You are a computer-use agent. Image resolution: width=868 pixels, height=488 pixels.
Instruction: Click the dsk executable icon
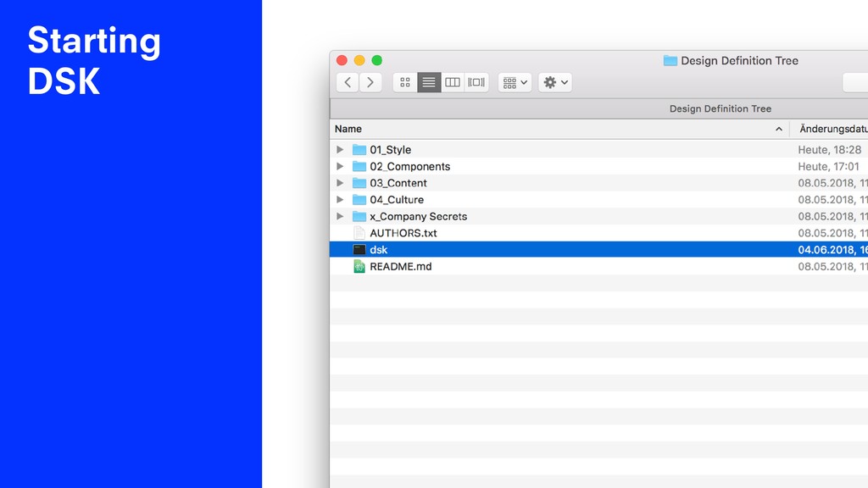359,250
